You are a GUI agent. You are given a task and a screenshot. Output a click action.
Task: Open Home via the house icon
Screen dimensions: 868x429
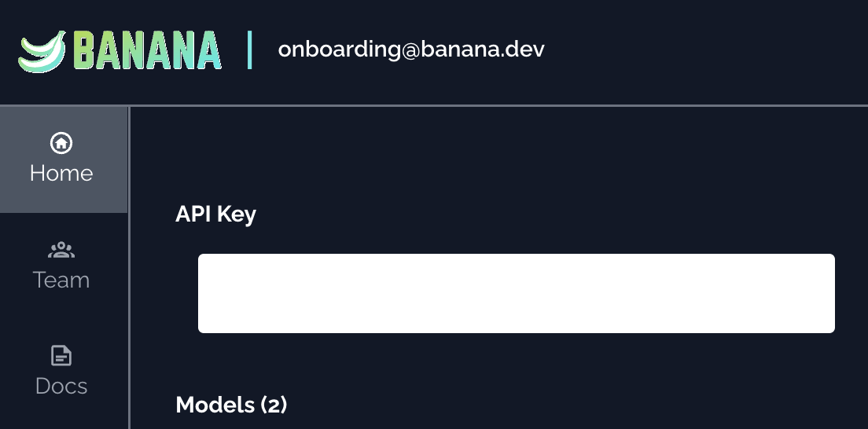(61, 143)
